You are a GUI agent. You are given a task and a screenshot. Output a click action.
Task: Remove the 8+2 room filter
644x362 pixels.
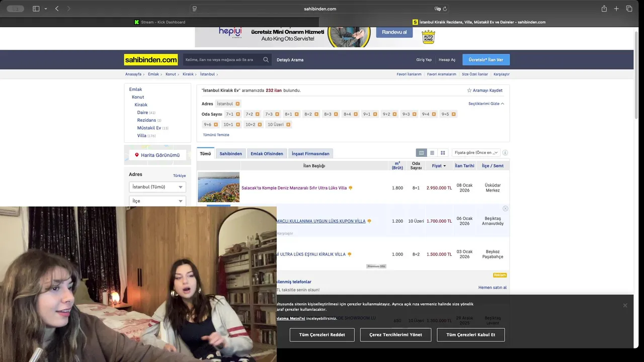(316, 114)
